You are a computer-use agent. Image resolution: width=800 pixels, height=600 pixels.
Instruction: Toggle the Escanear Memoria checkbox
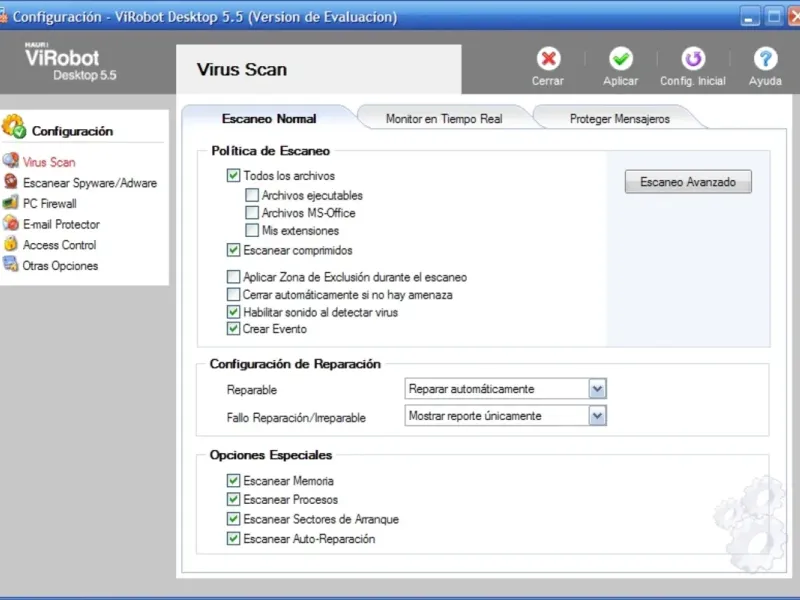234,481
